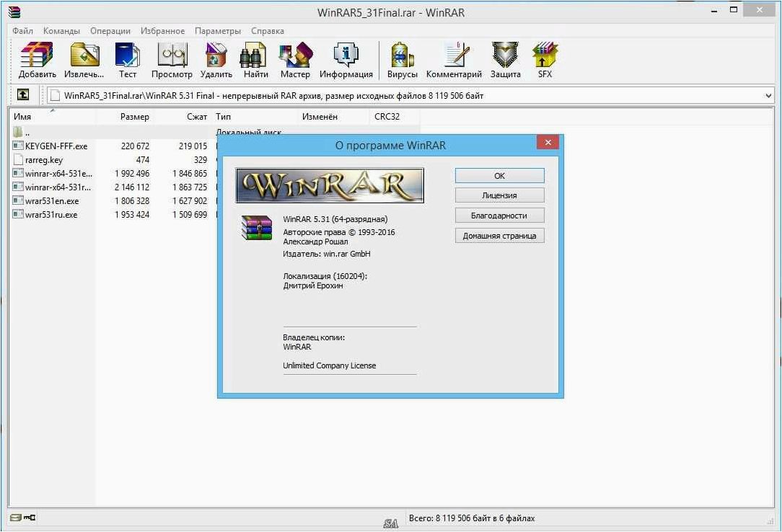Screen dimensions: 782x532
Task: Open the Параметры menu
Action: (218, 31)
